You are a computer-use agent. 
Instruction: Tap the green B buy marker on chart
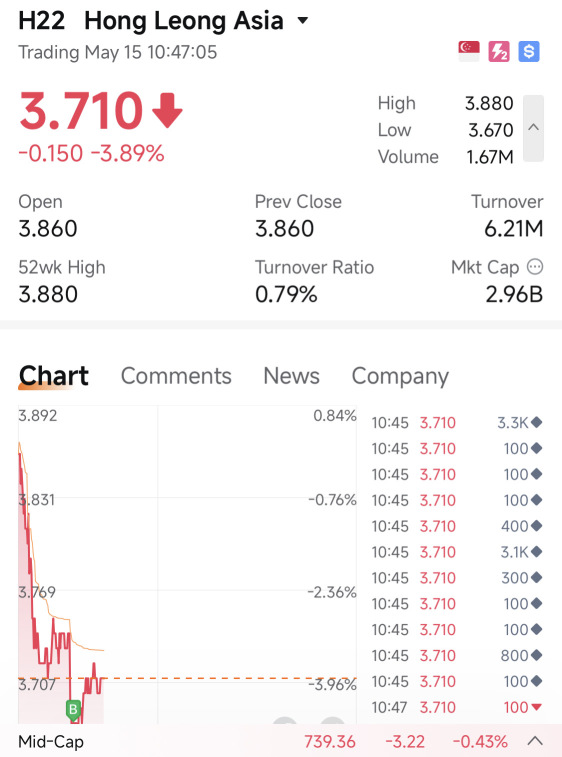[73, 710]
